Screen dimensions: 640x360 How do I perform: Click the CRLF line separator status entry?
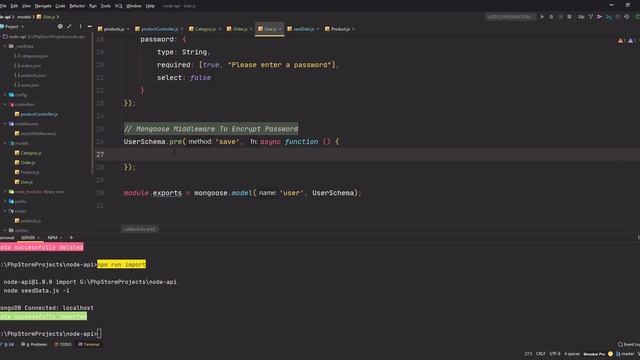(x=540, y=354)
